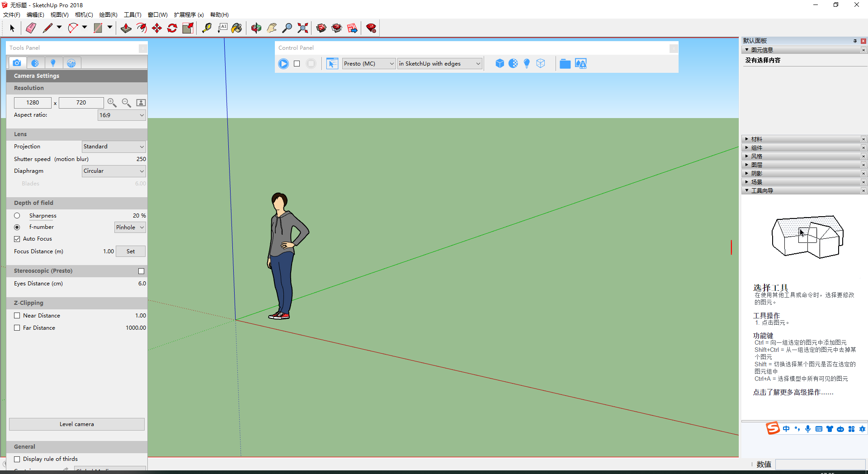Pick the pink Eraser tool

(30, 28)
